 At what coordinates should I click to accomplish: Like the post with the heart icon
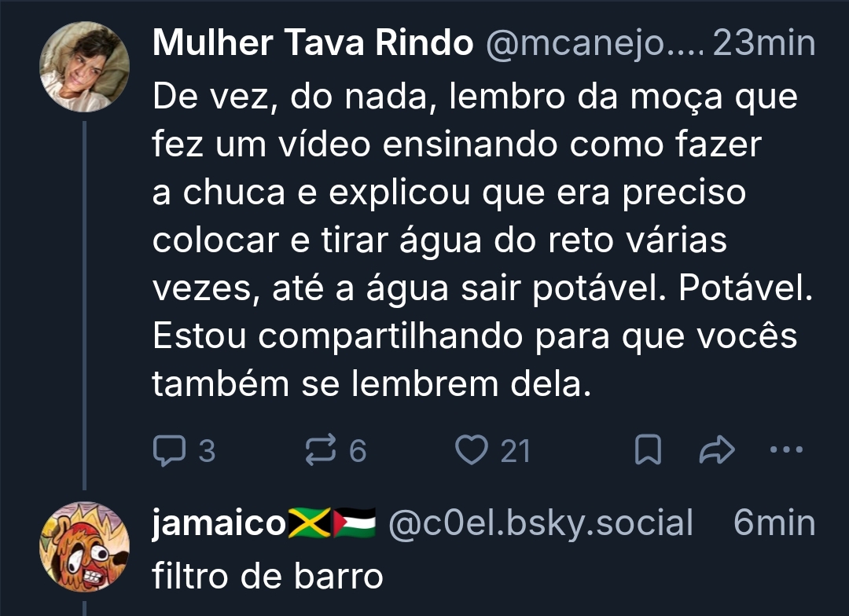[471, 449]
